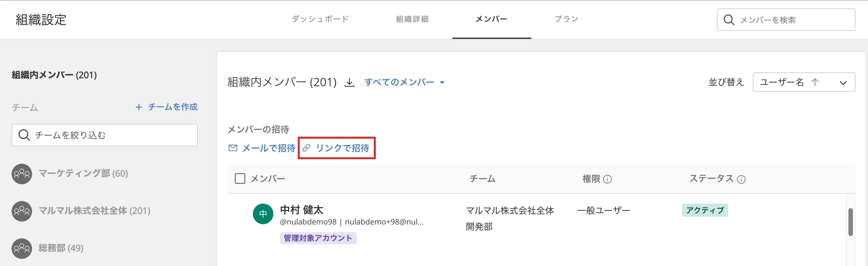
Task: Click the member list vertical scrollbar
Action: [850, 222]
